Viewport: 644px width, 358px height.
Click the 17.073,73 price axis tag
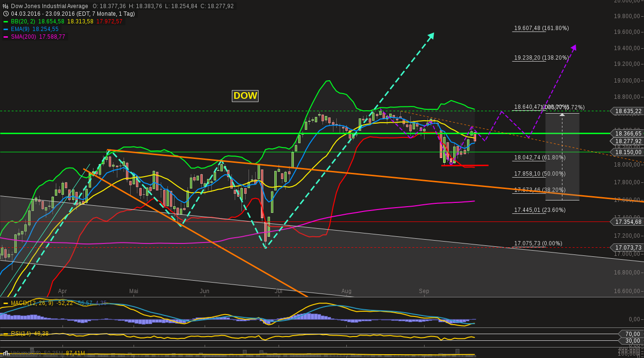[627, 247]
